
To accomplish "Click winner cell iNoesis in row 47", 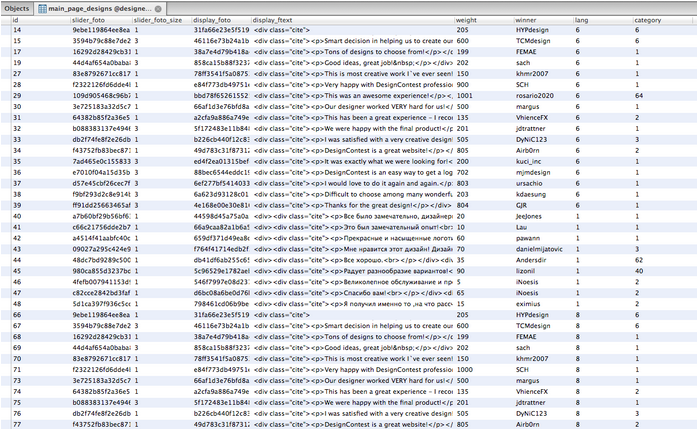I will click(x=527, y=293).
